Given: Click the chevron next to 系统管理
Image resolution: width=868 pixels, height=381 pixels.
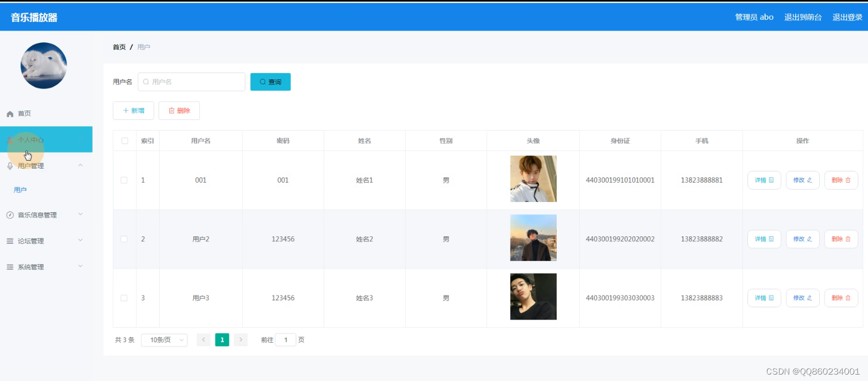Looking at the screenshot, I should (x=80, y=266).
